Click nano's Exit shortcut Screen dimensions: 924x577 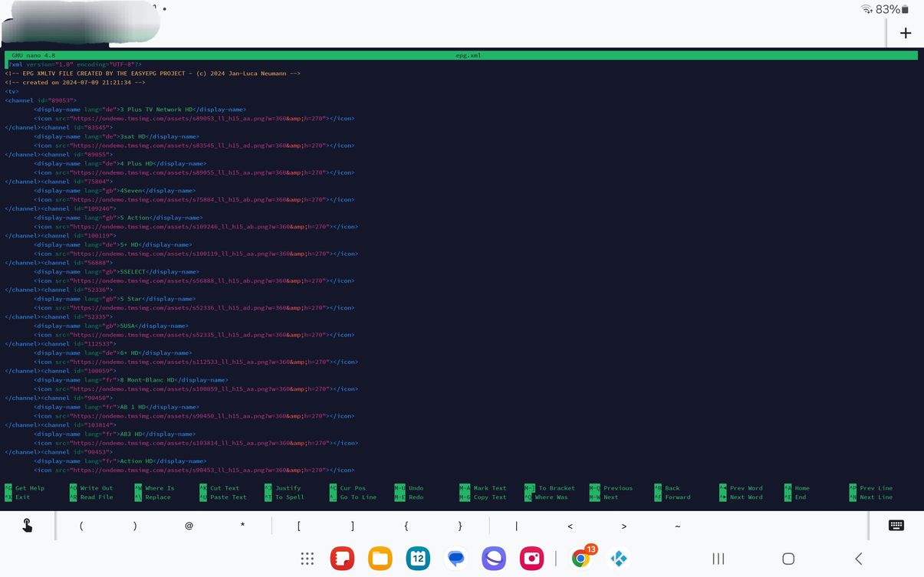coord(17,497)
